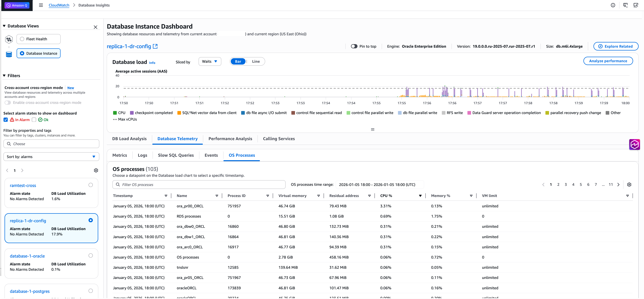Click the RFS write gray legend swatch

point(444,113)
